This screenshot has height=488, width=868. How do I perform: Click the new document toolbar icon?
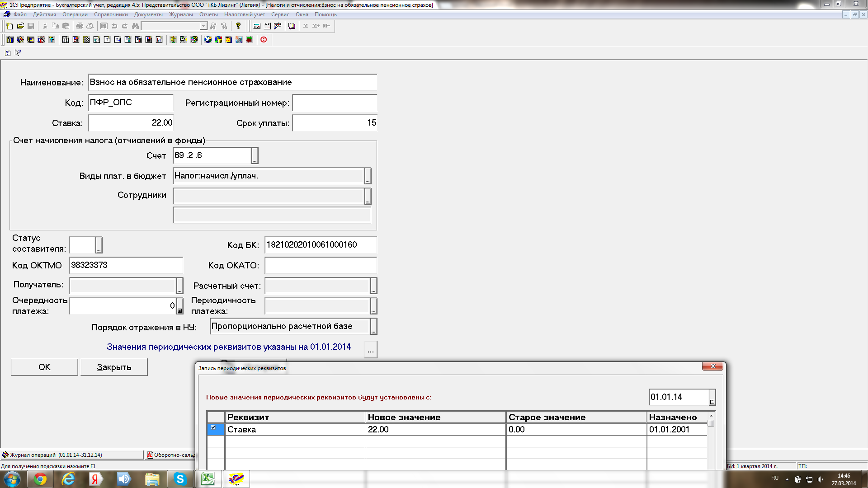9,26
